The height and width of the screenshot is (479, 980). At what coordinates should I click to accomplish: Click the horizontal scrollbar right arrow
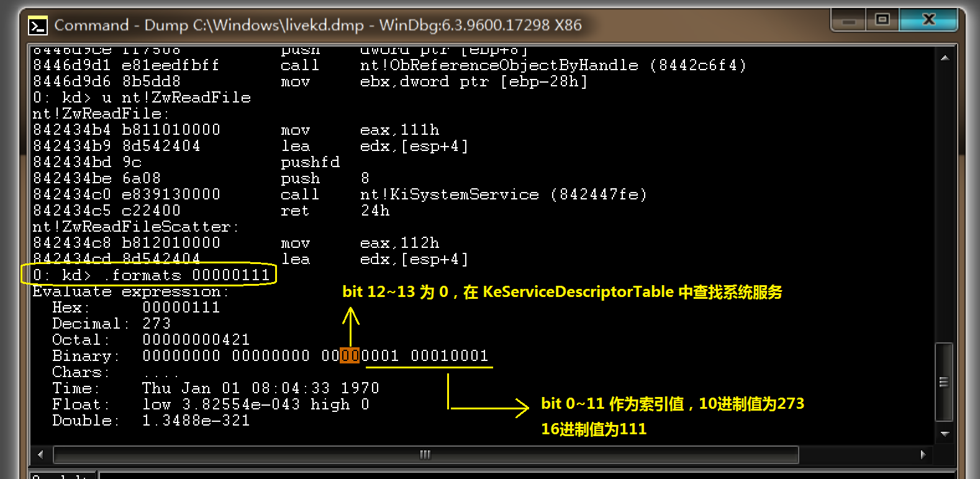(x=922, y=455)
